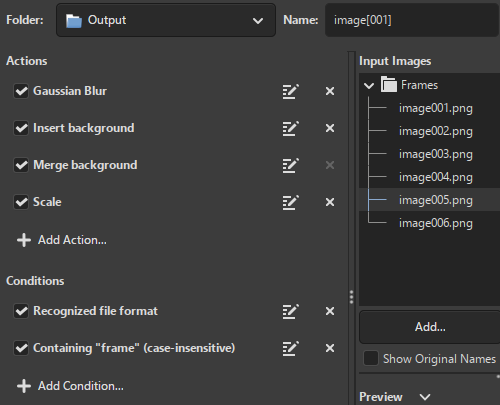This screenshot has height=405, width=500.
Task: Remove the Gaussian Blur action
Action: click(330, 91)
